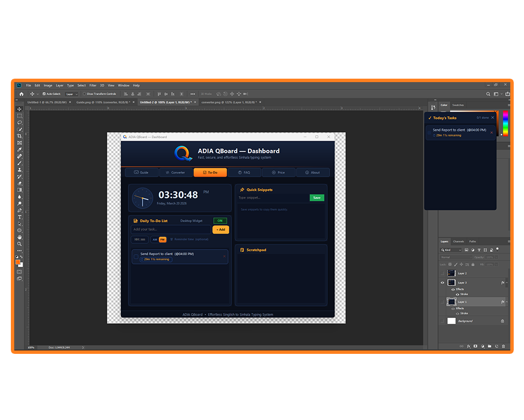The width and height of the screenshot is (524, 420).
Task: Collapse the Layer 3 effects list
Action: click(x=507, y=283)
